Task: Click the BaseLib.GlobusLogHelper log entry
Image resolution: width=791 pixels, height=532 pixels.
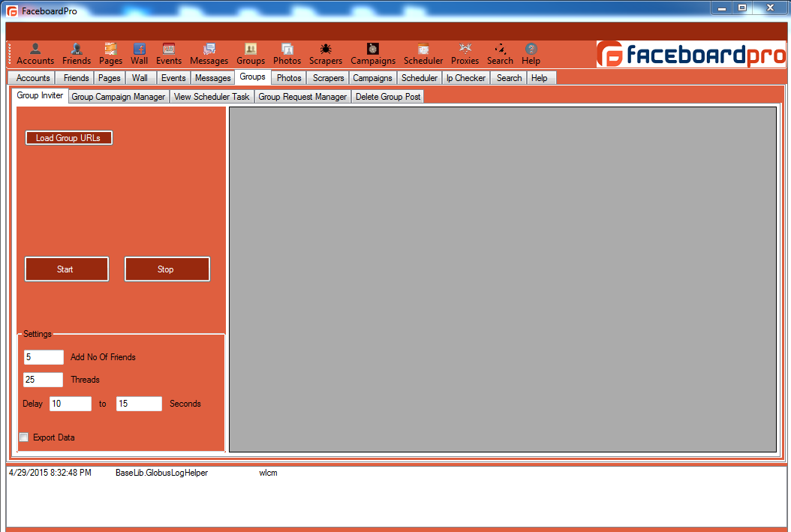Action: point(161,473)
